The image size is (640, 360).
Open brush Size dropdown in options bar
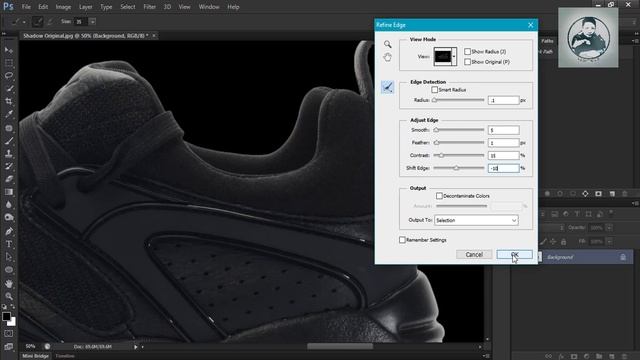93,21
